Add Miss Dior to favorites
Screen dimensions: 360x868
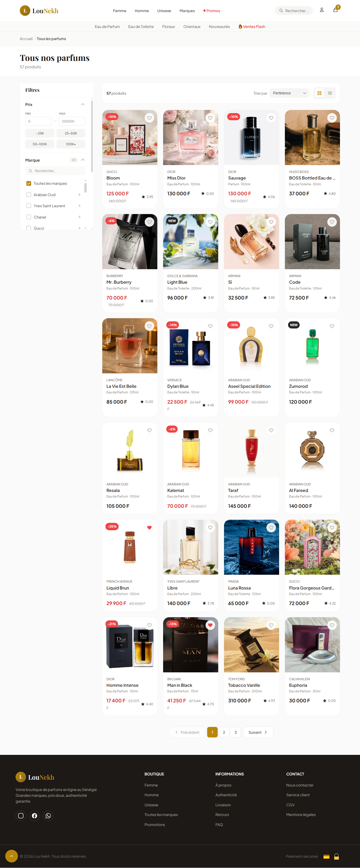tap(210, 118)
